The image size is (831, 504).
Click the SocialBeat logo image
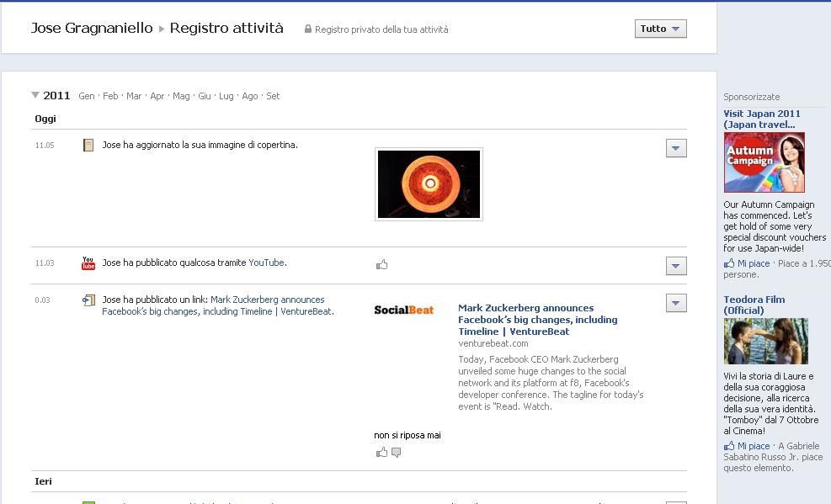(404, 310)
